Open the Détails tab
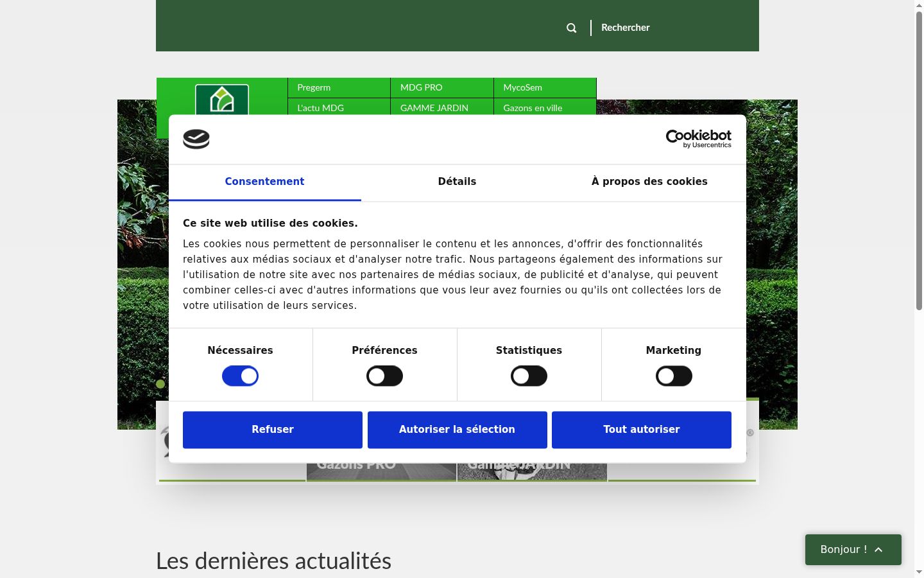 point(457,182)
